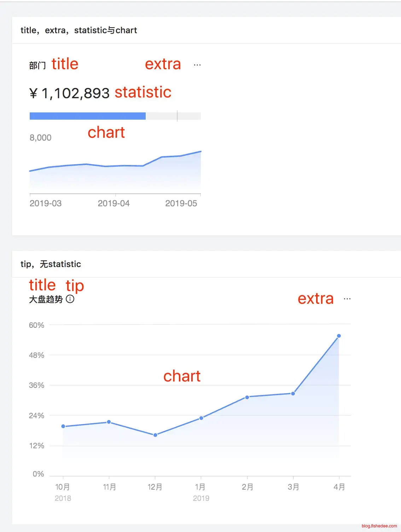Click the blue progress bar fill
Image resolution: width=401 pixels, height=532 pixels.
pos(87,116)
